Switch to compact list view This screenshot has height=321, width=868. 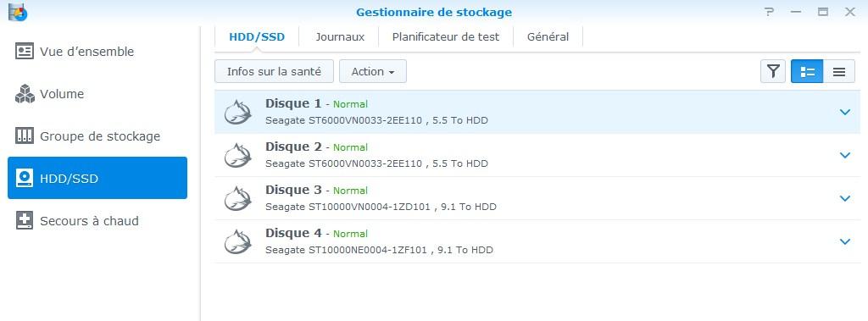coord(839,71)
